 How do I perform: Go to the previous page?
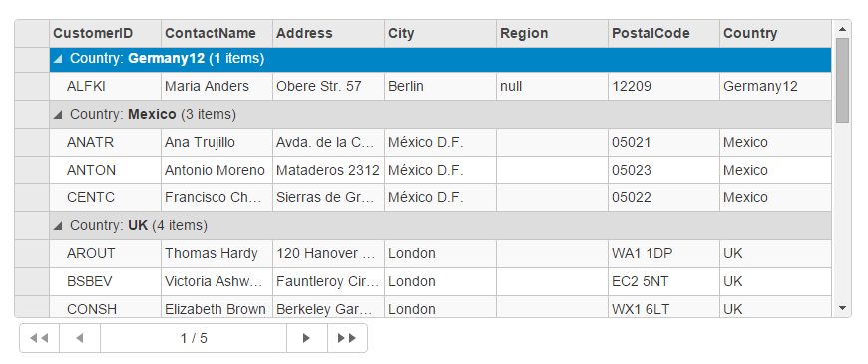(x=80, y=338)
